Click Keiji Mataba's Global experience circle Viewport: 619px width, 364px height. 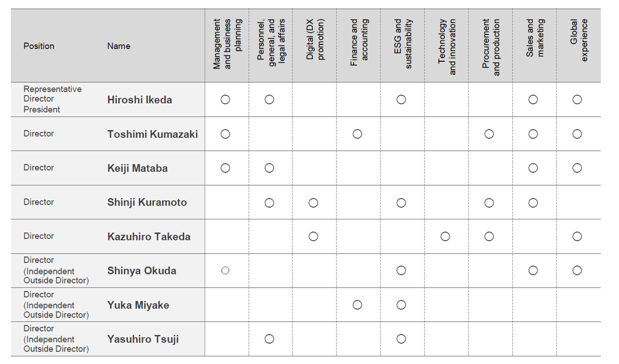pos(577,168)
